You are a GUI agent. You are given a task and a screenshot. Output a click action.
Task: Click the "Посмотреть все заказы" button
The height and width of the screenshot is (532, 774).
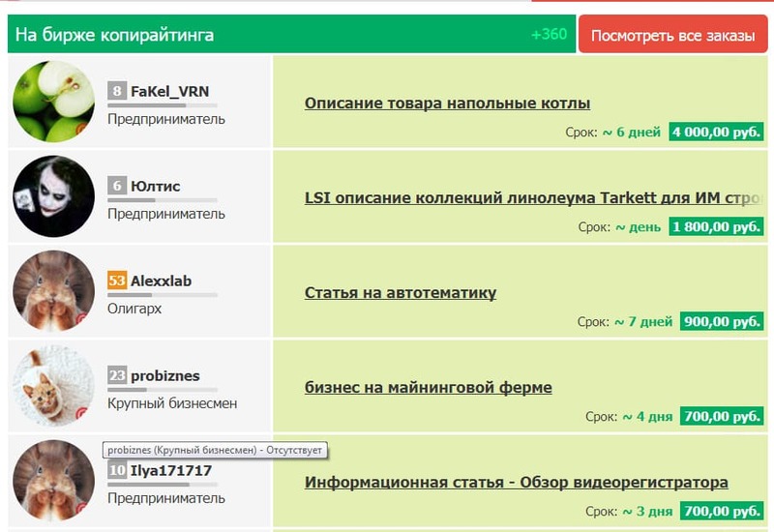pos(672,36)
